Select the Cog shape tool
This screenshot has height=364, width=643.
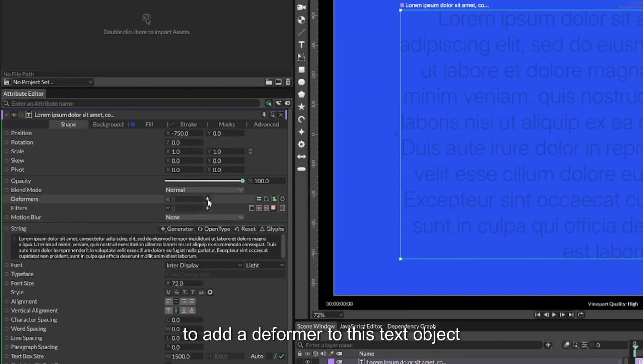click(x=301, y=144)
